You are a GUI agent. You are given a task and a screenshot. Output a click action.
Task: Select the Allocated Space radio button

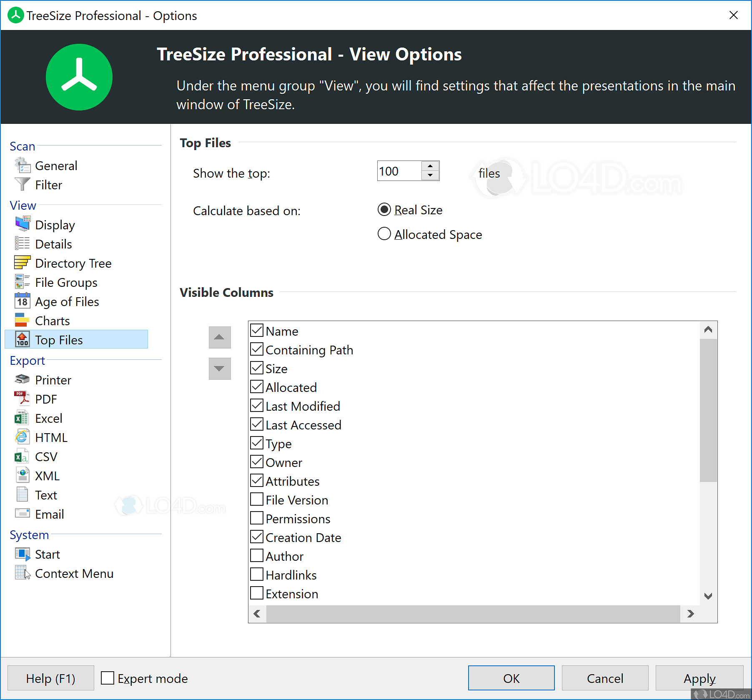[384, 234]
